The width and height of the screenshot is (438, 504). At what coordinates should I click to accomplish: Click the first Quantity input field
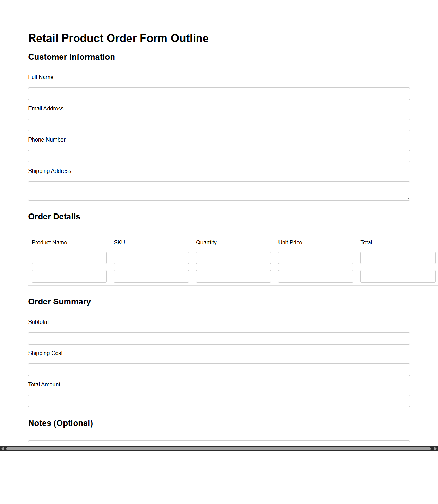pyautogui.click(x=233, y=258)
